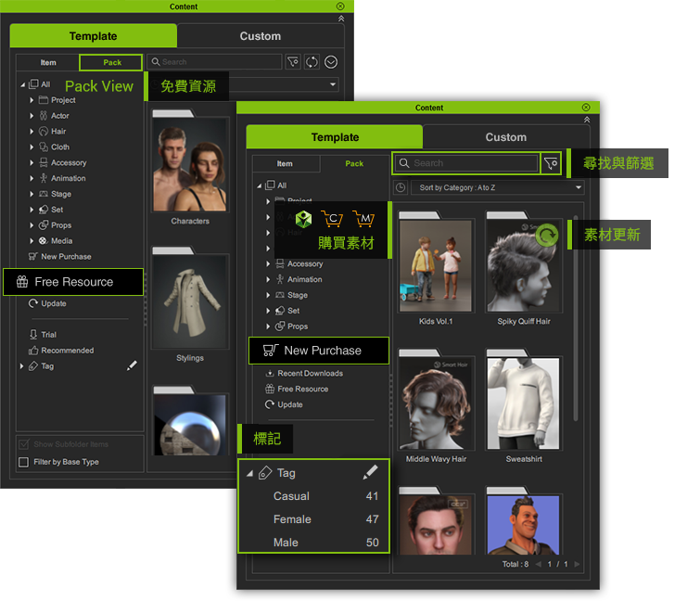This screenshot has width=700, height=601.
Task: Click the orange cart icon labeled M
Action: coord(363,220)
